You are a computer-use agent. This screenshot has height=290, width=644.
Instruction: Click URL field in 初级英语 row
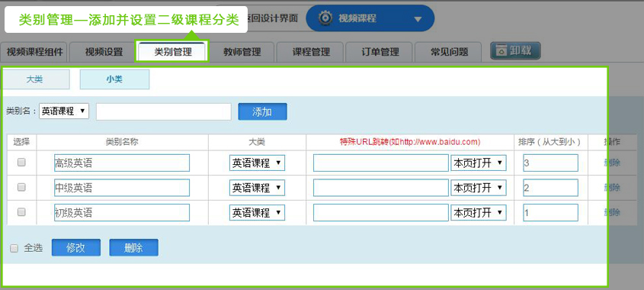(x=381, y=213)
